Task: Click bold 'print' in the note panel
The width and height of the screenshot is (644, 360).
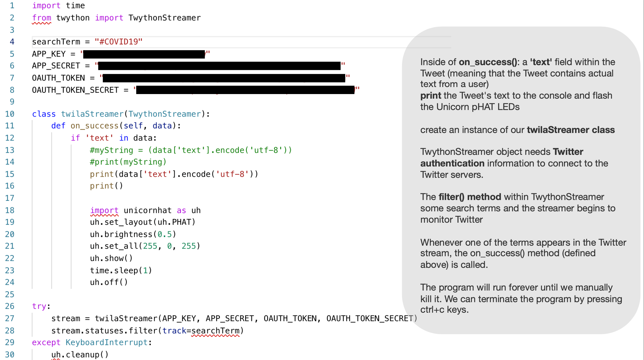Action: [x=431, y=96]
